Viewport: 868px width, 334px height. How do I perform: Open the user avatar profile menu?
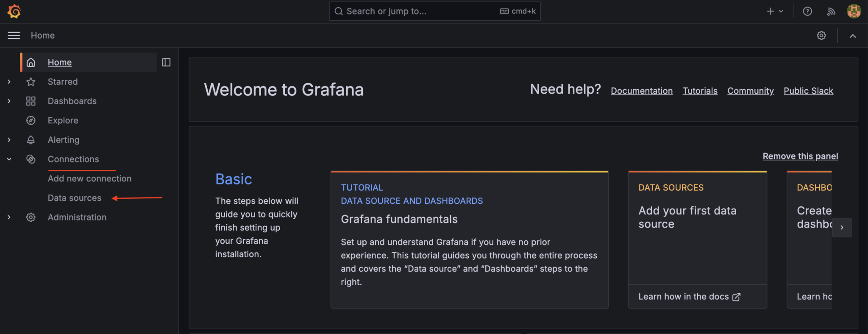point(854,11)
